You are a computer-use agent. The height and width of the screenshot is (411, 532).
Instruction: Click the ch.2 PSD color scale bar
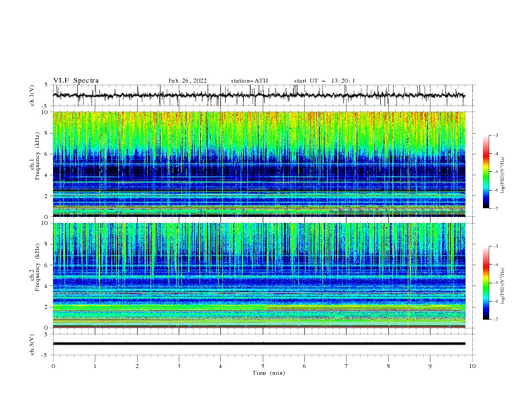[486, 283]
